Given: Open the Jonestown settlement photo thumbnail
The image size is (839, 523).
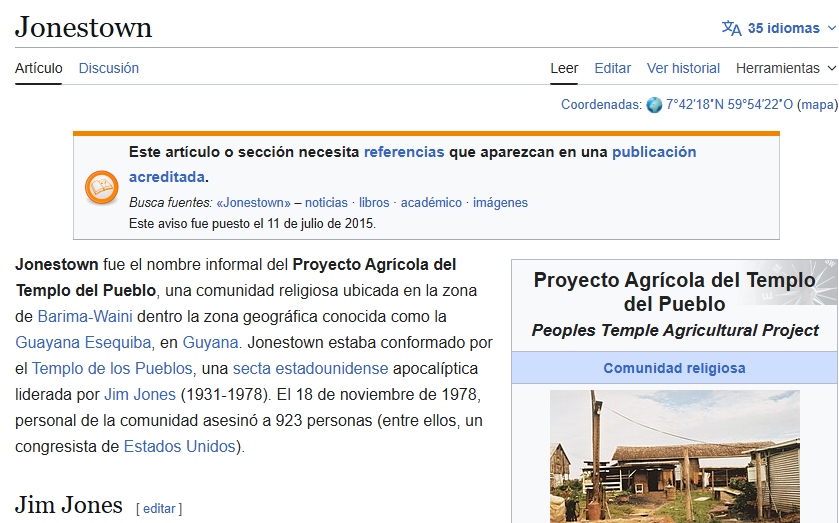Looking at the screenshot, I should click(x=675, y=456).
